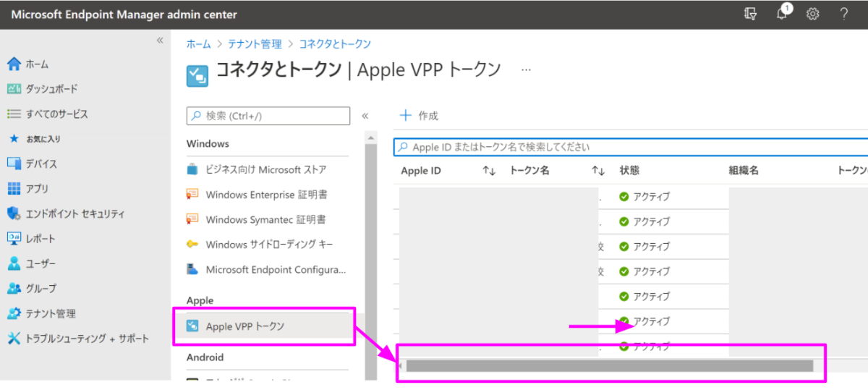
Task: Click the Windows Symantec certificate icon
Action: click(192, 219)
